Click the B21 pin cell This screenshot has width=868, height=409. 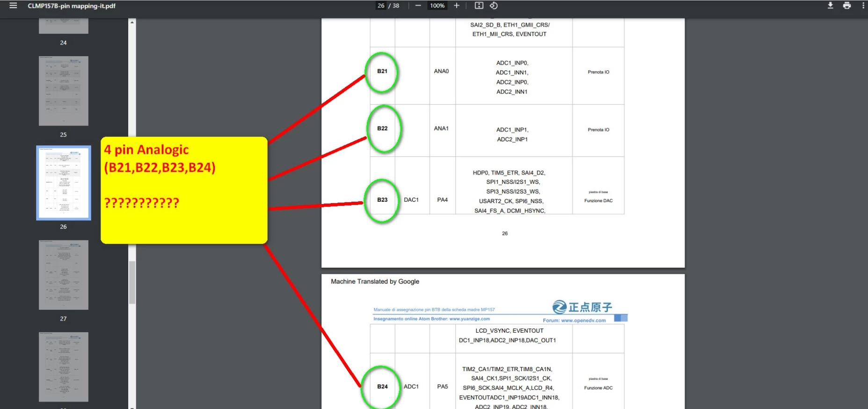(382, 71)
